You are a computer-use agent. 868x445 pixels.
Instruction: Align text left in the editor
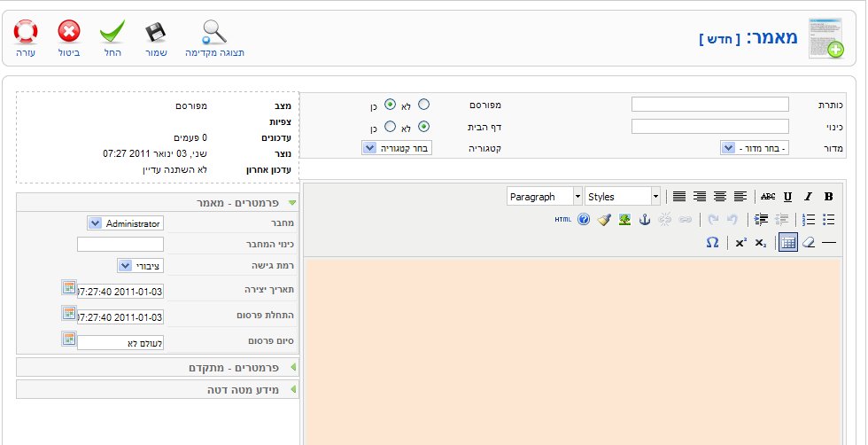(740, 196)
